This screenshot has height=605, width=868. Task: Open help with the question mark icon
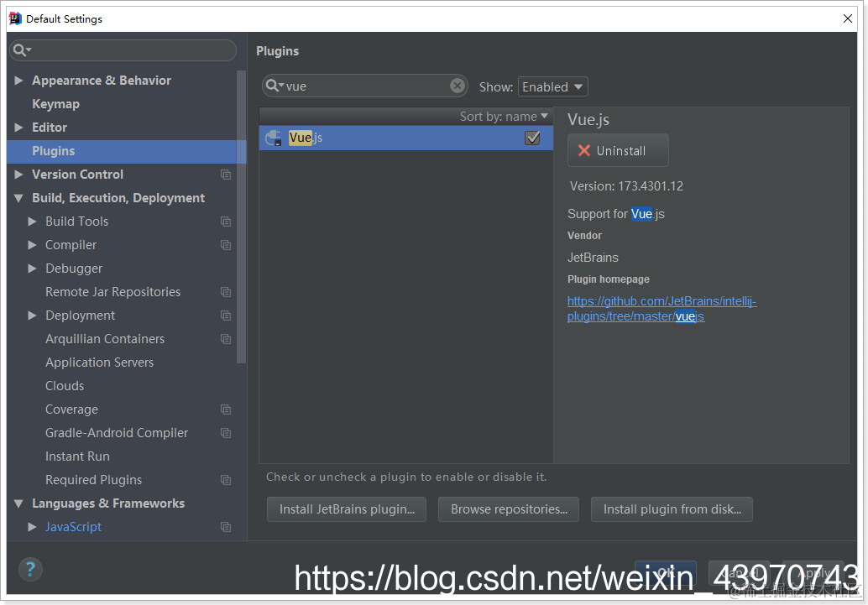coord(30,569)
